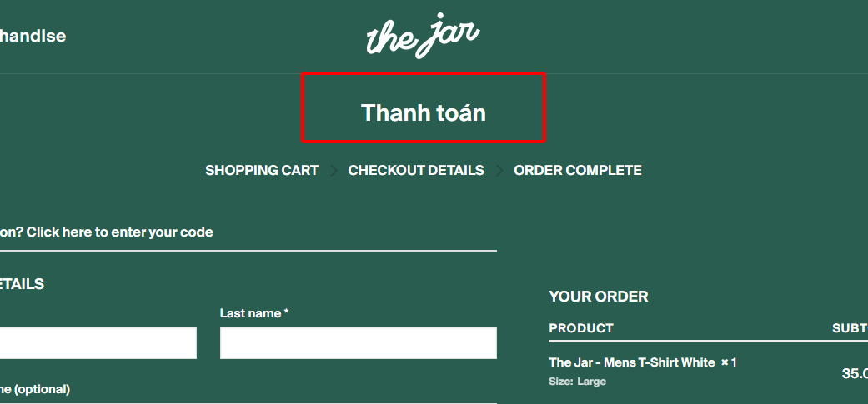The height and width of the screenshot is (404, 868).
Task: Click the Subtotal column header
Action: pos(850,328)
